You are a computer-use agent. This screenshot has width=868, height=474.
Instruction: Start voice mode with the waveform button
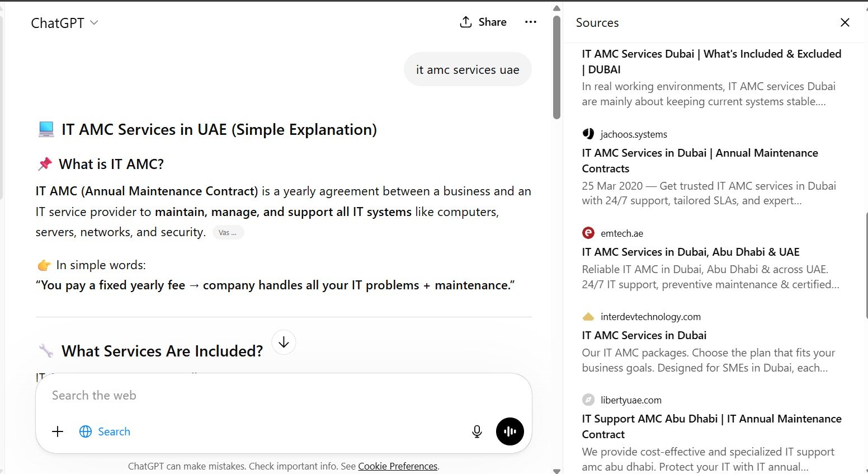(510, 431)
